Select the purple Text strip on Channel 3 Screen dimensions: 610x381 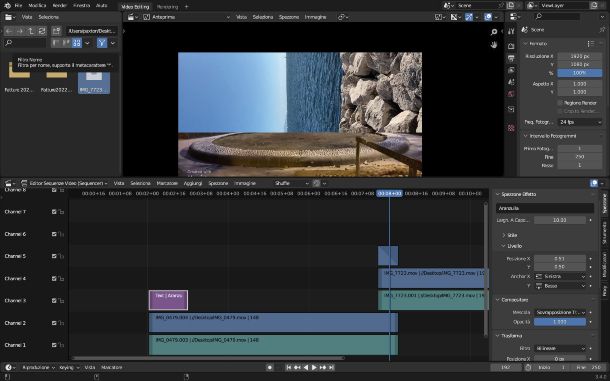point(168,300)
